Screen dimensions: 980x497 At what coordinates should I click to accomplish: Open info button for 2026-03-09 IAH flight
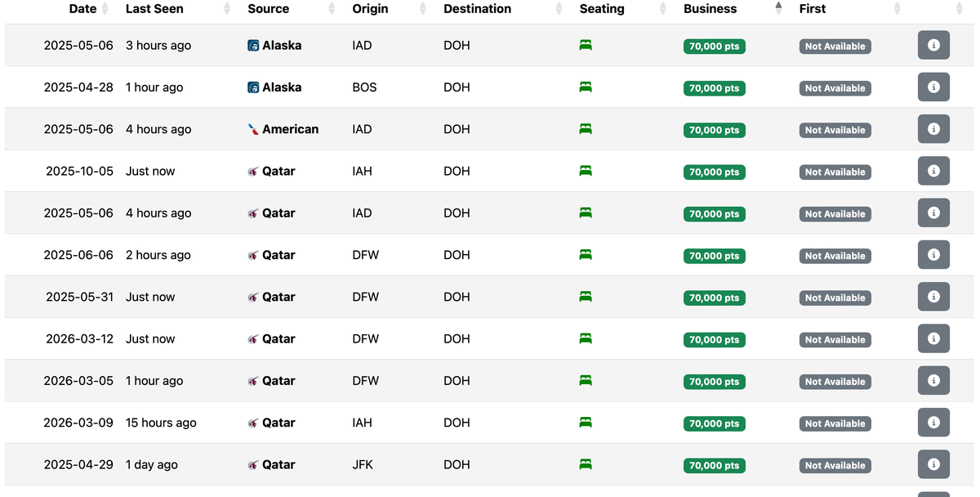coord(933,423)
